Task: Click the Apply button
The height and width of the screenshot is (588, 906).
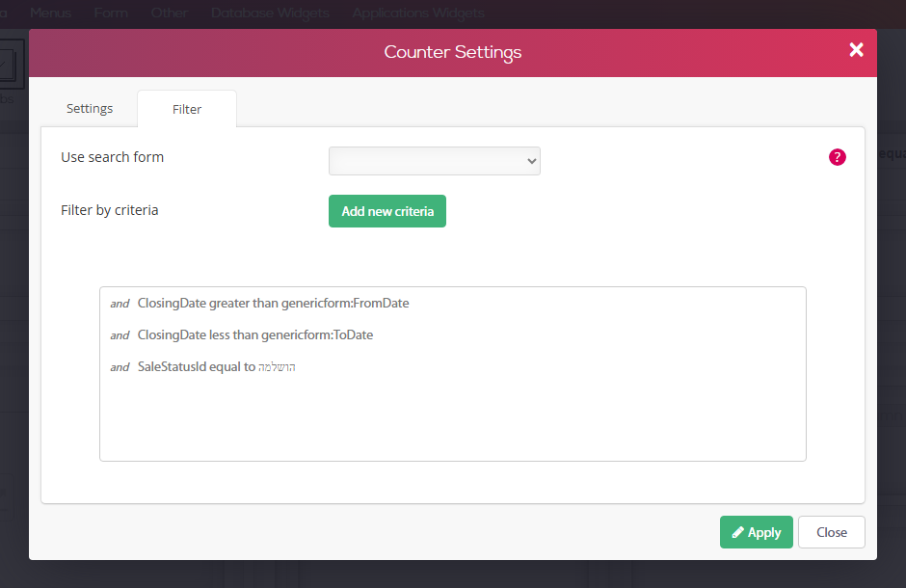Action: (x=757, y=532)
